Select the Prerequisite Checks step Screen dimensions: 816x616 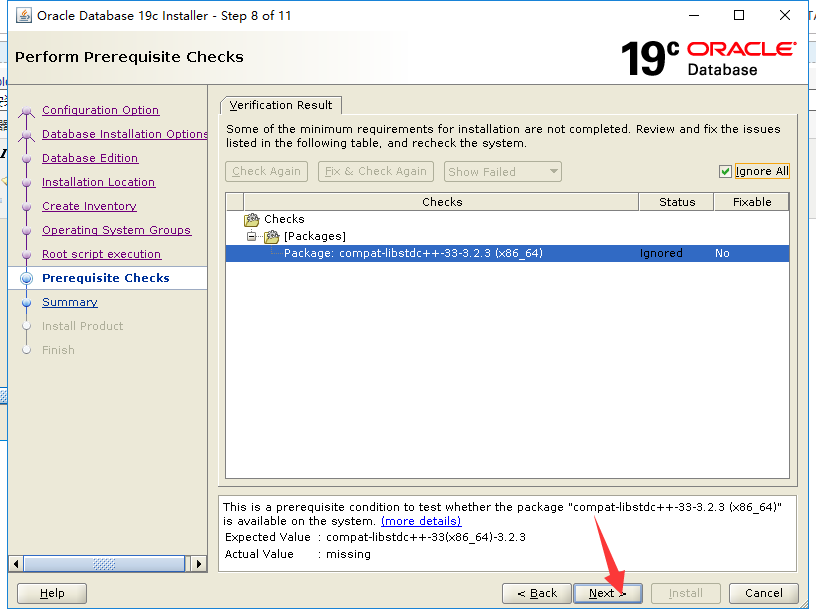click(x=106, y=278)
